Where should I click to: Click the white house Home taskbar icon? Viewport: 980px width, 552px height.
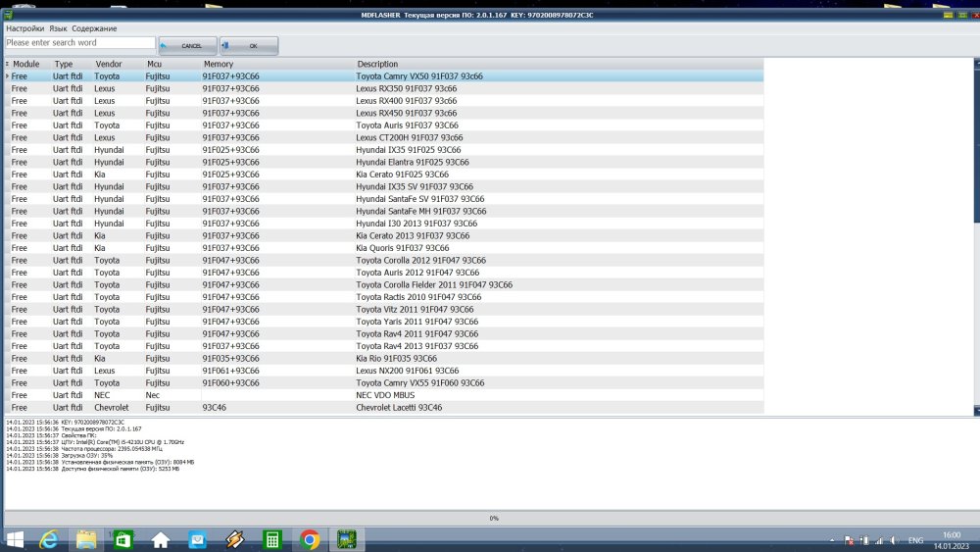click(160, 539)
